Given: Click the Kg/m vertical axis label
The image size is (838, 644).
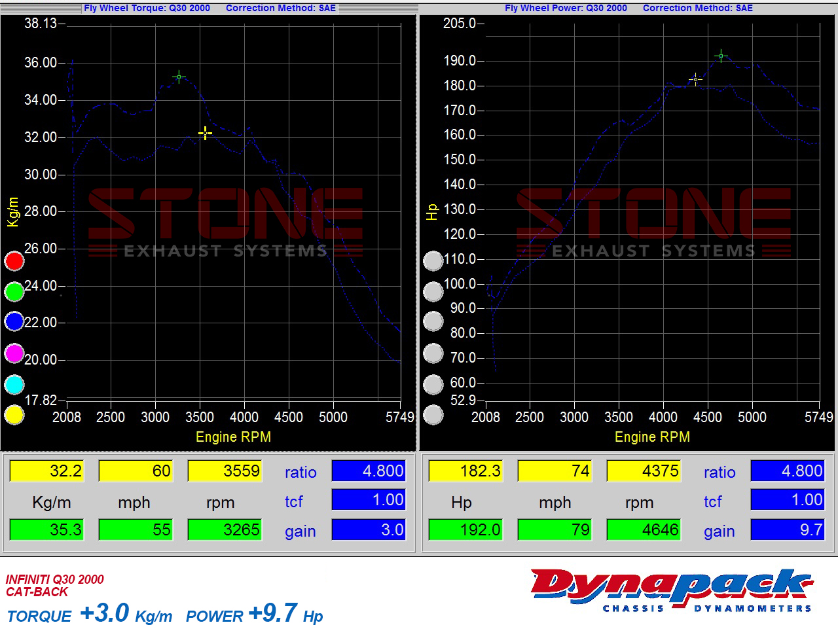Looking at the screenshot, I should (12, 212).
